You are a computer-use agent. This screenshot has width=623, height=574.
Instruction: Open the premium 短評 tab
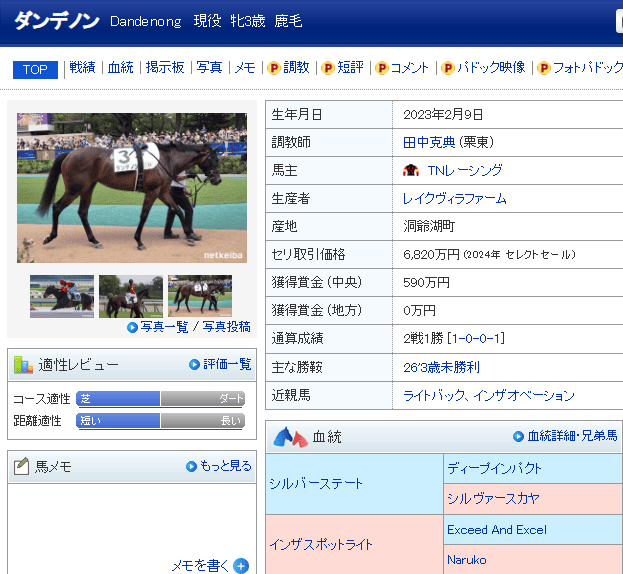click(350, 68)
